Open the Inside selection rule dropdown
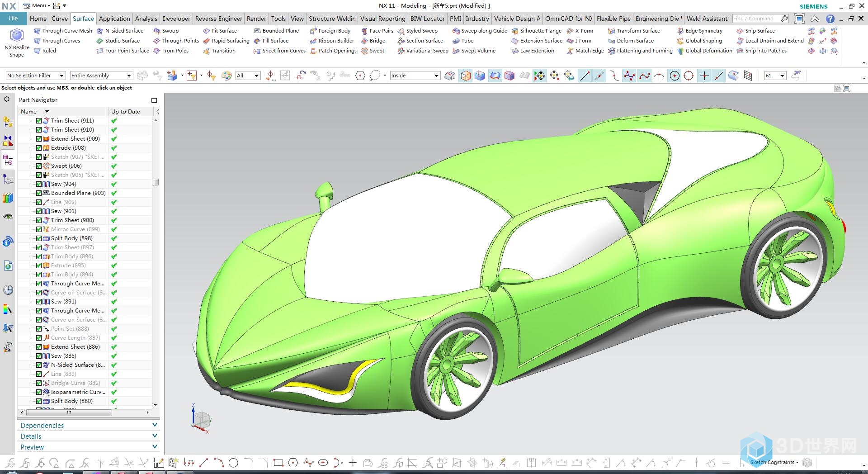Image resolution: width=868 pixels, height=474 pixels. click(x=415, y=76)
